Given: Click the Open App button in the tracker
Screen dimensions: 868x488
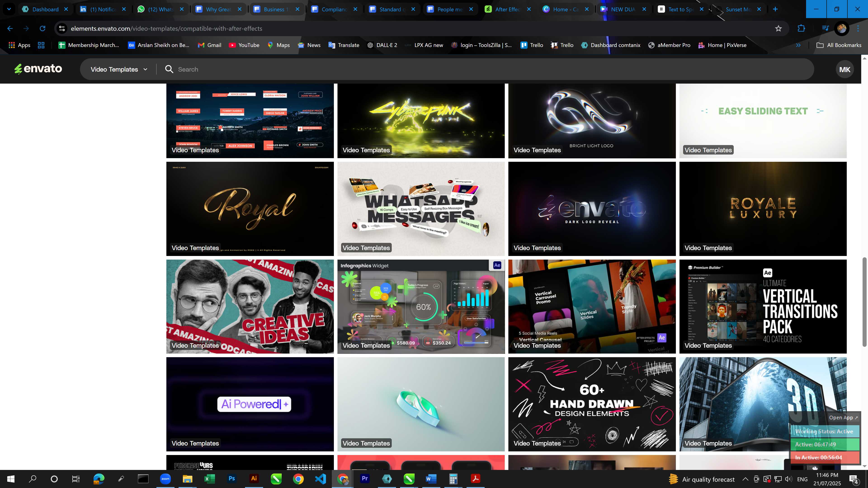Looking at the screenshot, I should click(843, 418).
